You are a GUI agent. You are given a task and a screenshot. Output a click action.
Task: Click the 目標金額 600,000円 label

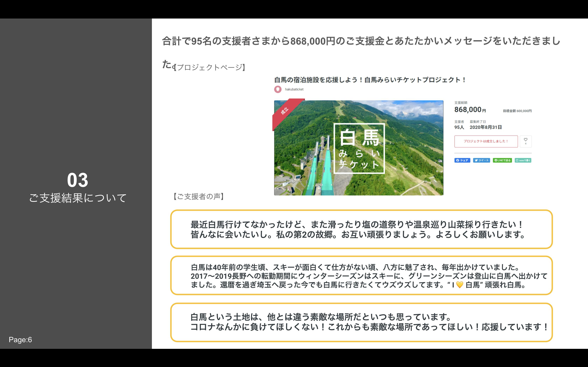(x=517, y=111)
